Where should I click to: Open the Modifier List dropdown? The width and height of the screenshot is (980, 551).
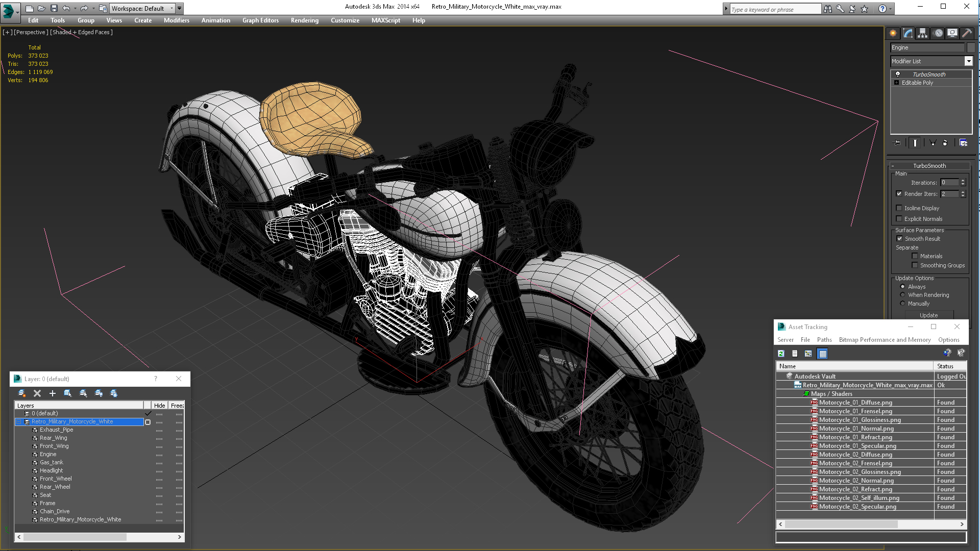(968, 61)
